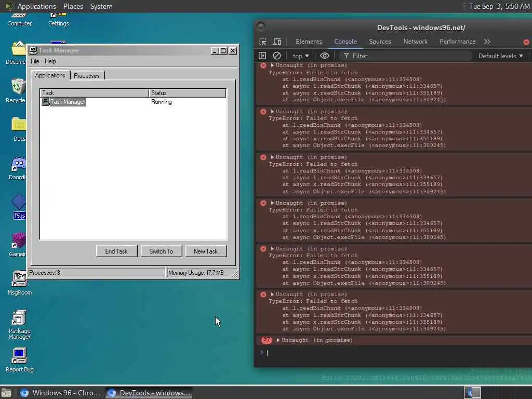Click the End Task button
The image size is (532, 399).
point(116,251)
